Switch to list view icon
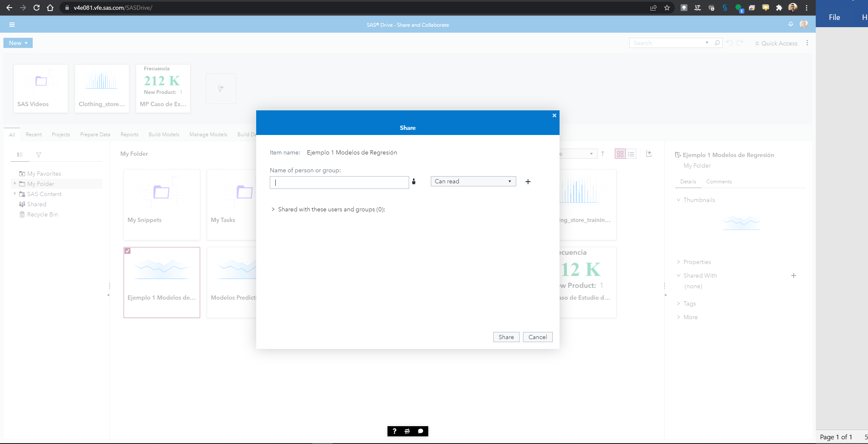This screenshot has height=444, width=868. click(631, 154)
